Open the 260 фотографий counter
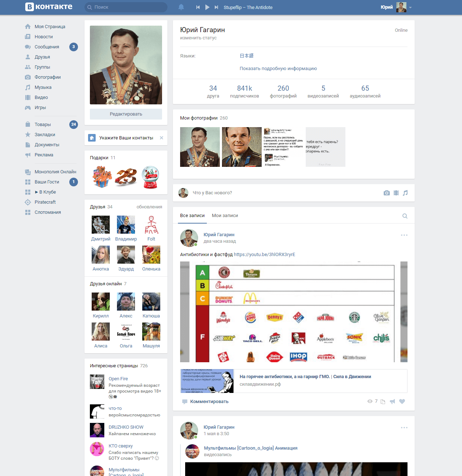 coord(283,92)
